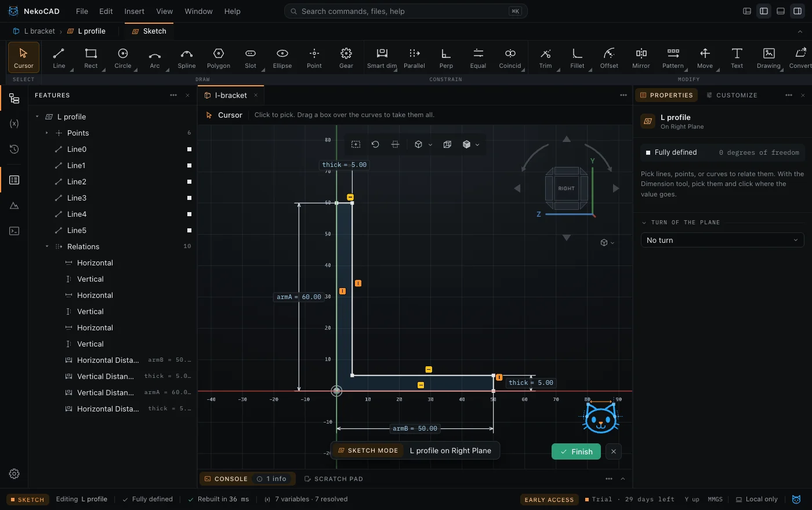Open the Window menu

198,11
